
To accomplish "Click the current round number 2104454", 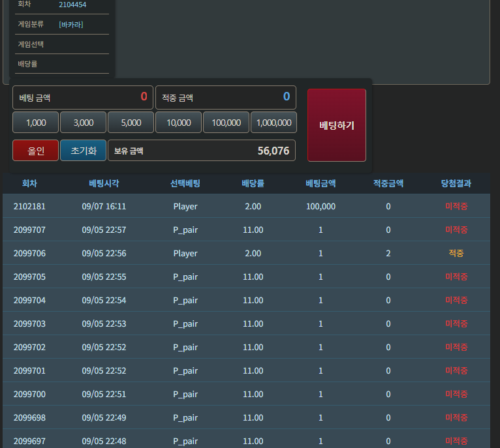I will 72,5.
